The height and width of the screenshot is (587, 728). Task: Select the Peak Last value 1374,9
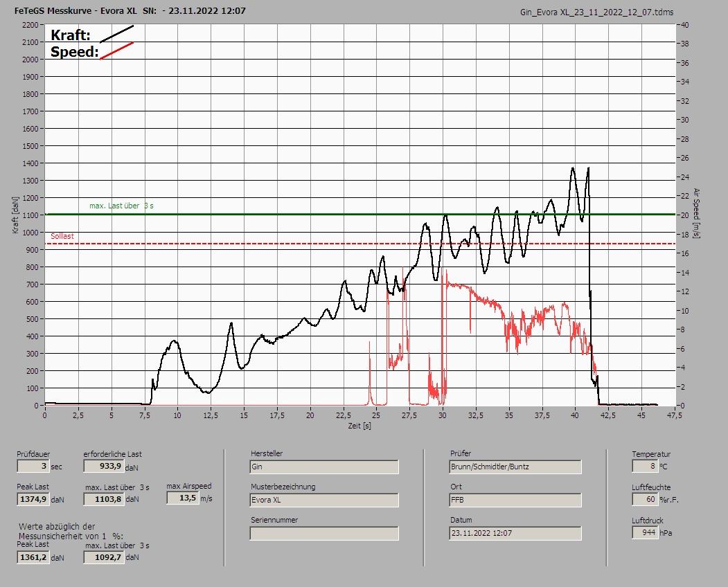click(33, 499)
